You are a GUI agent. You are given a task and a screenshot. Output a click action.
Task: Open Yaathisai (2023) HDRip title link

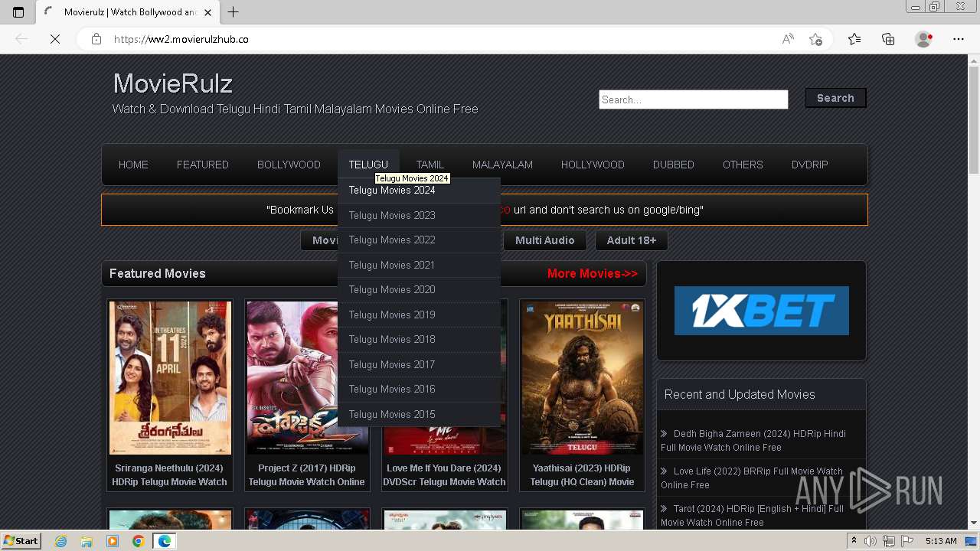tap(582, 475)
